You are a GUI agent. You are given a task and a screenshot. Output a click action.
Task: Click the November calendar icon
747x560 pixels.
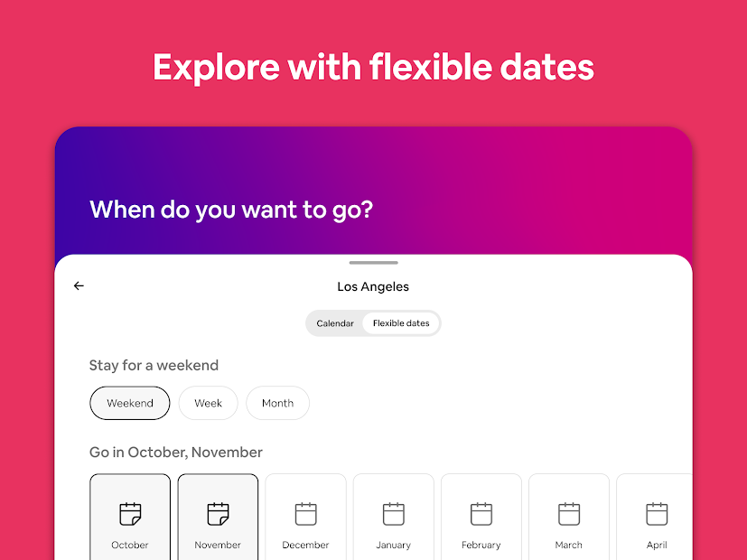pyautogui.click(x=218, y=513)
